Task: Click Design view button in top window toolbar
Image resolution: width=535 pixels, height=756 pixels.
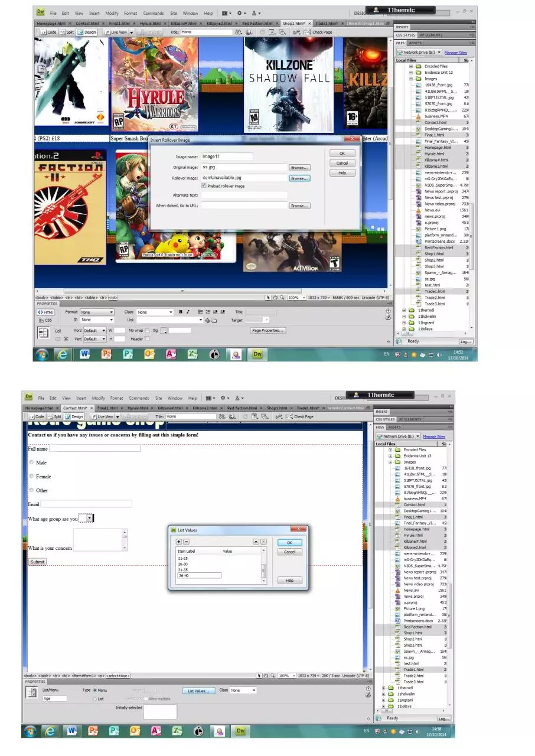Action: click(x=87, y=32)
